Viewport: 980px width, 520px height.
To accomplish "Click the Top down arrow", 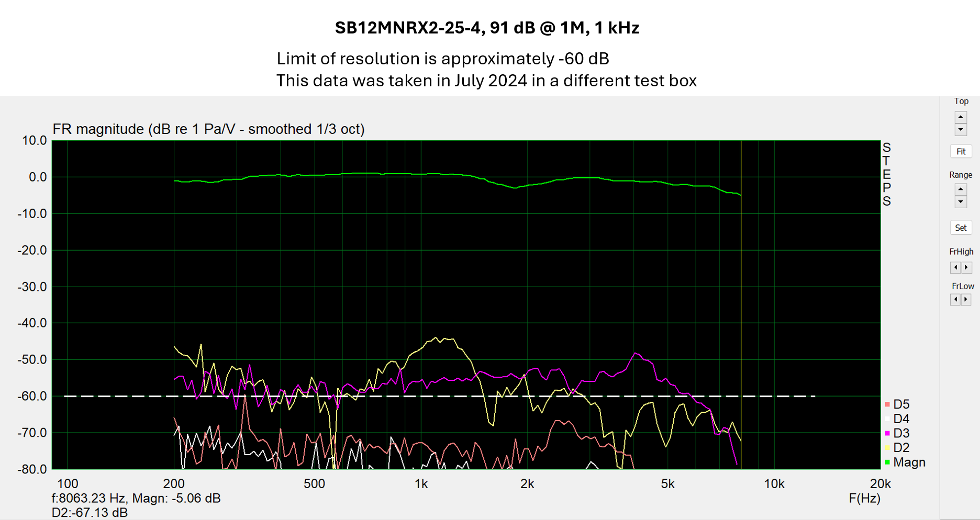I will (961, 129).
